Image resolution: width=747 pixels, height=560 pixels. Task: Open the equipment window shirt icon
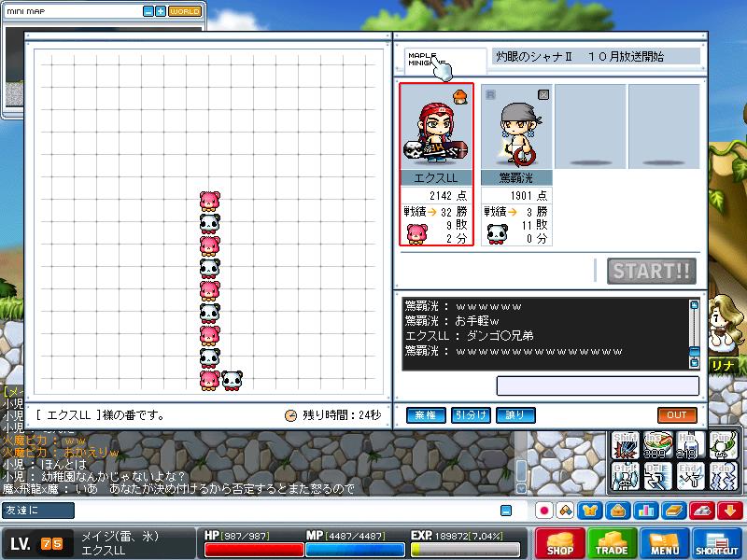(590, 511)
